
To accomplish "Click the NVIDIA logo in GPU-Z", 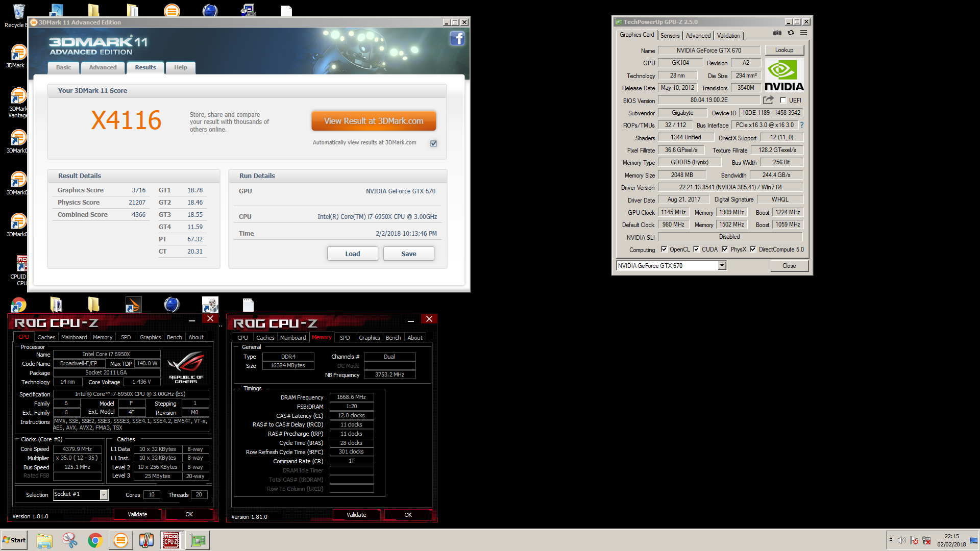I will pos(784,76).
